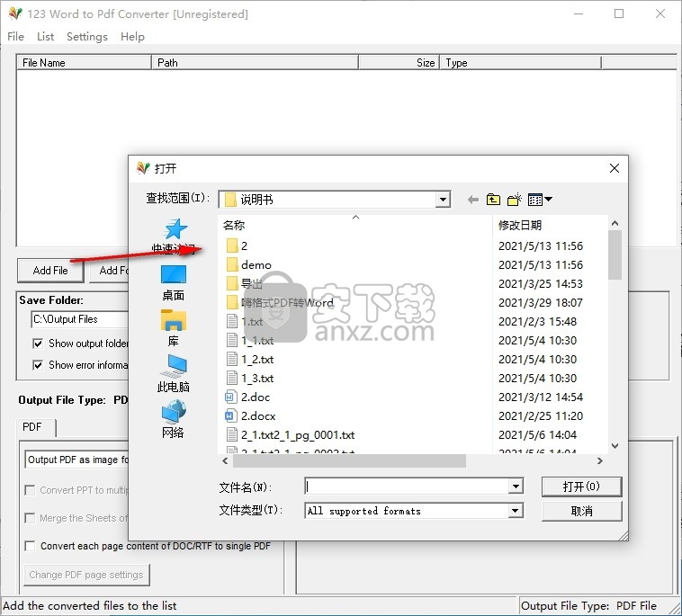Open 网络 (Network) in the sidebar
The image size is (682, 616).
pyautogui.click(x=173, y=419)
